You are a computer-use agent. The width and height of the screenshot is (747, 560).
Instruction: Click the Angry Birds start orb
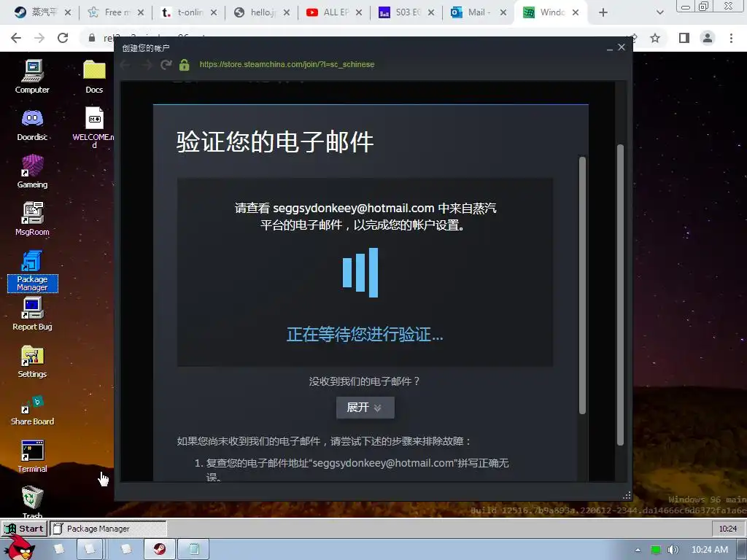click(x=19, y=548)
